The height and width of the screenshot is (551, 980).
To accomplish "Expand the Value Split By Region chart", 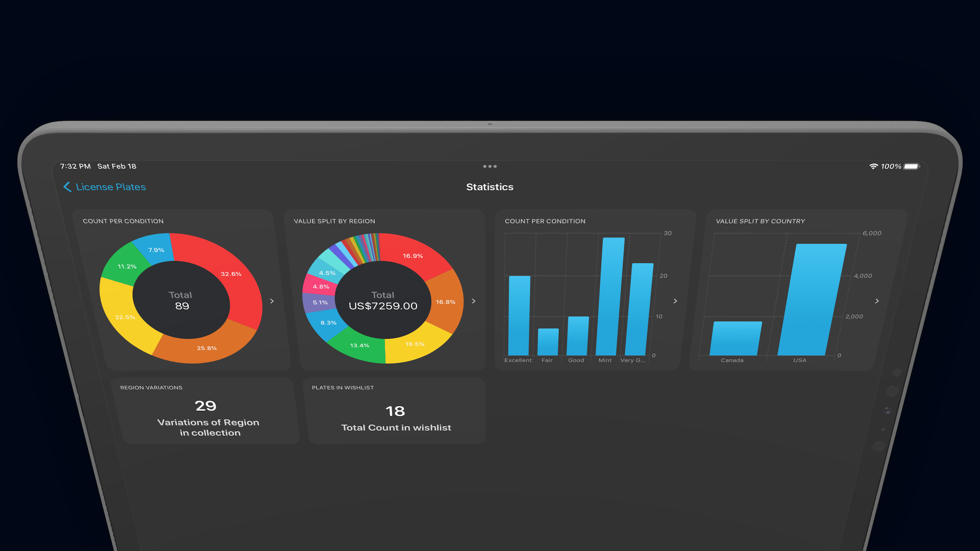I will click(x=473, y=301).
